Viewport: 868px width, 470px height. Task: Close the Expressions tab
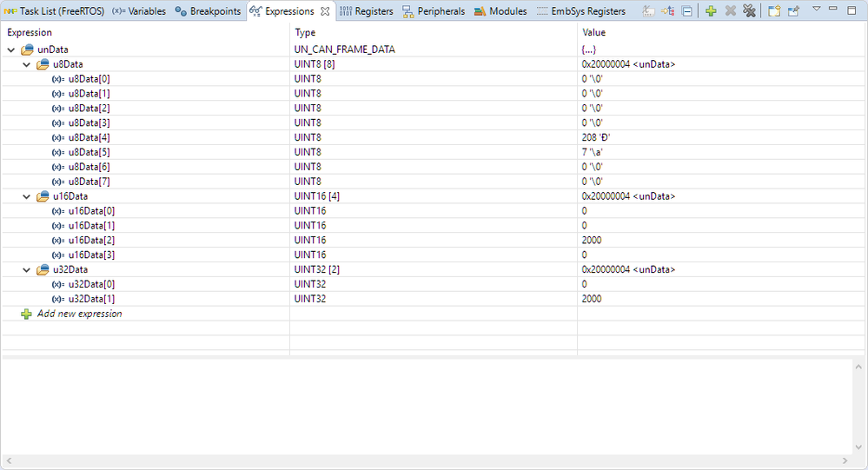point(326,11)
